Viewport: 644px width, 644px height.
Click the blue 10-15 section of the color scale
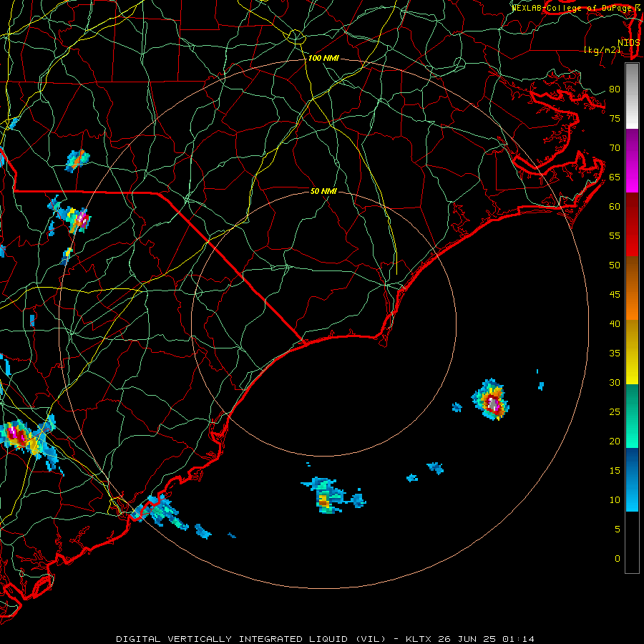tap(632, 479)
